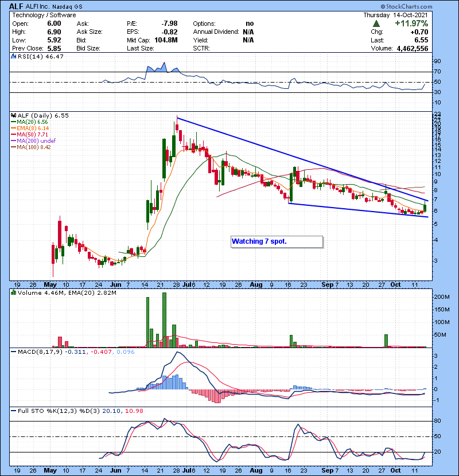Select the EMA(9) orange legend entry
The width and height of the screenshot is (459, 476).
tap(32, 129)
